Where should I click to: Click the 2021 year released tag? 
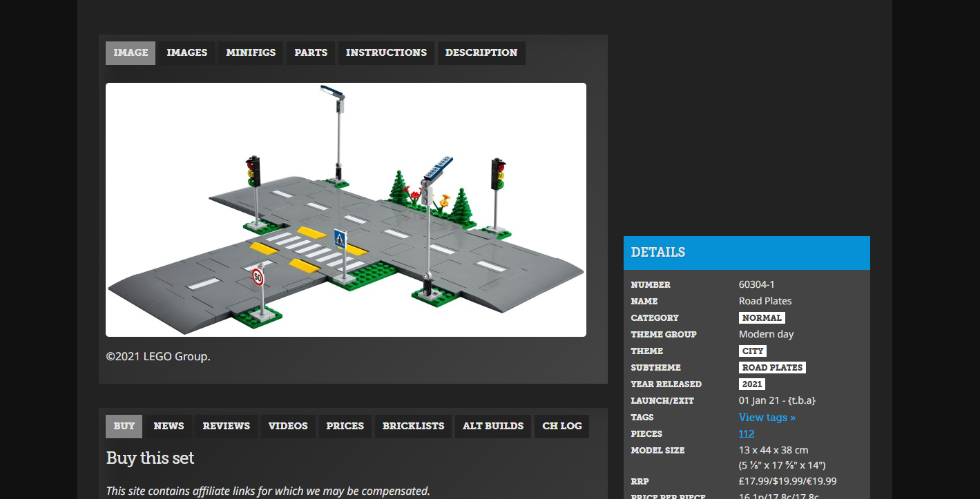pyautogui.click(x=752, y=384)
